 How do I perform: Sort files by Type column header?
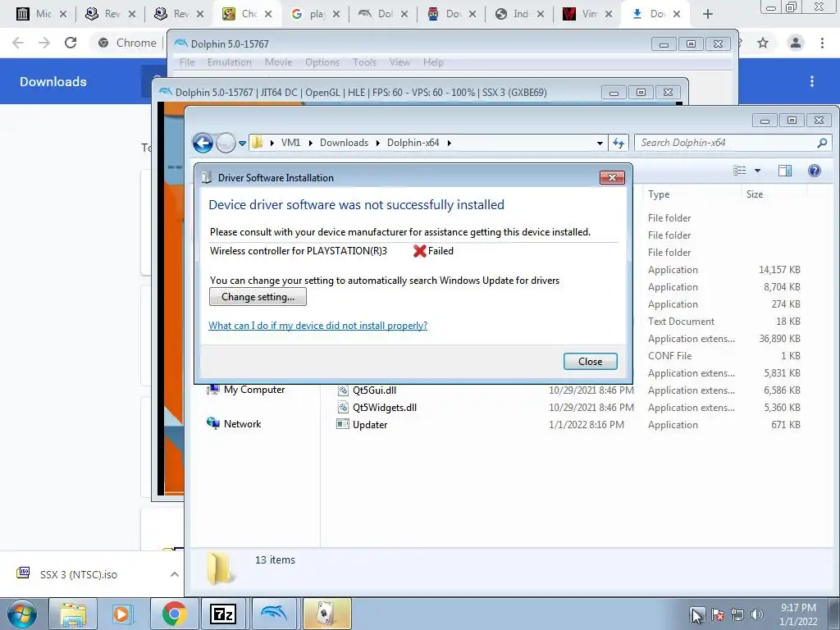pyautogui.click(x=659, y=194)
